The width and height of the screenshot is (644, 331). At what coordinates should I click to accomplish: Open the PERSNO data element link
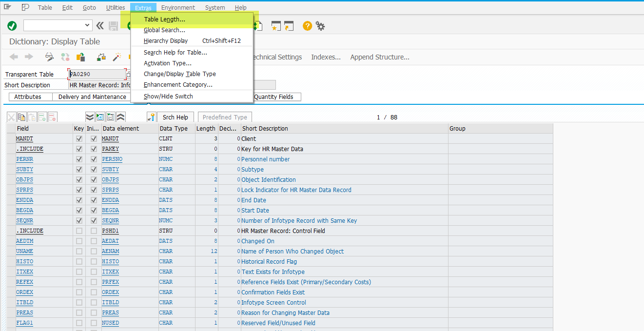[112, 159]
